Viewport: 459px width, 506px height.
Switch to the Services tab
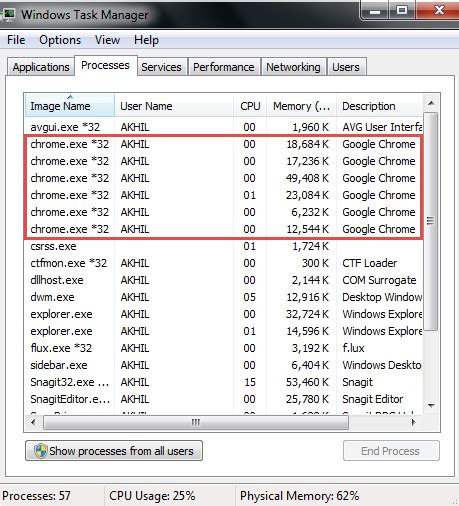click(161, 67)
